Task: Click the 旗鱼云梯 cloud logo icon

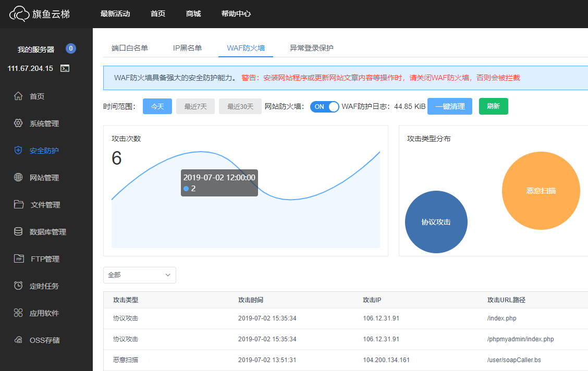Action: coord(19,14)
